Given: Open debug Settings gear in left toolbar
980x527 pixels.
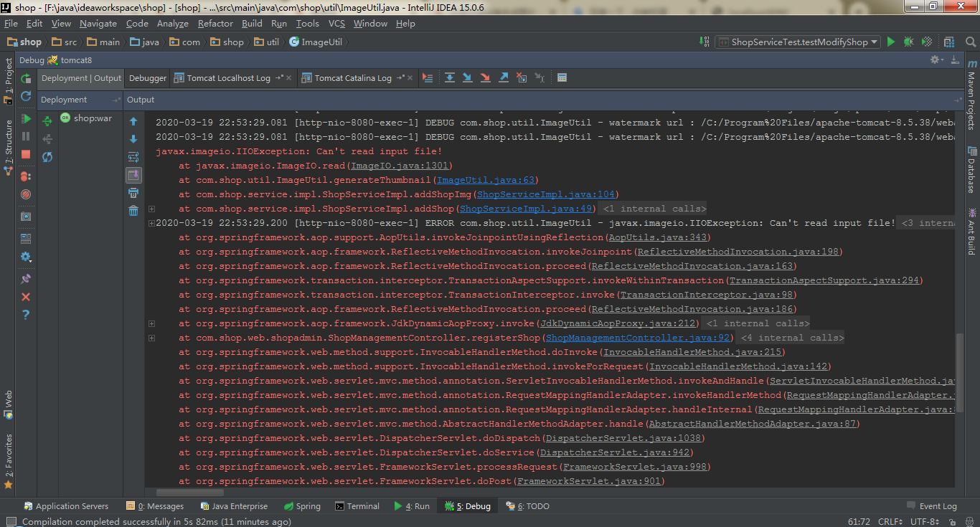Looking at the screenshot, I should (x=26, y=257).
